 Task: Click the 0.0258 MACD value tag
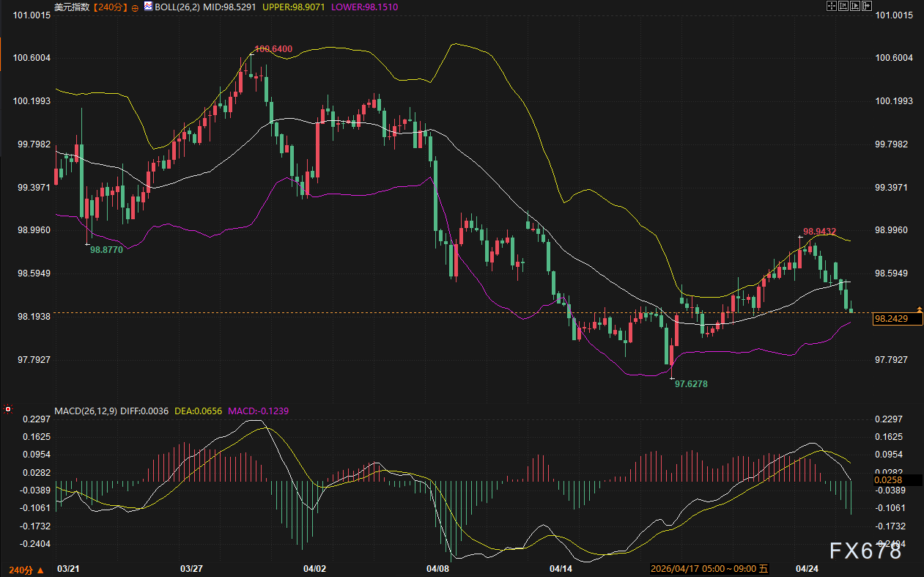click(x=887, y=479)
